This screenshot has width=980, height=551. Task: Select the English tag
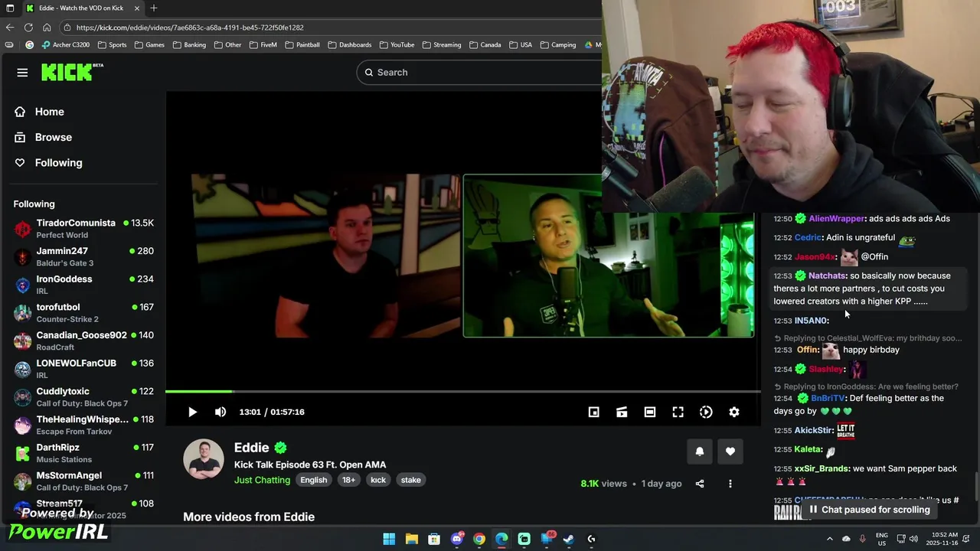[x=313, y=480]
